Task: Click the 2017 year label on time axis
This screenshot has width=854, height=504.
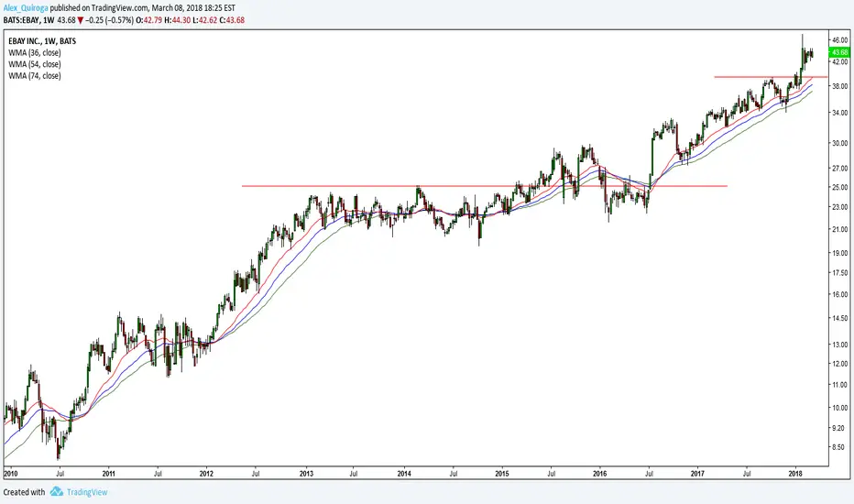Action: tap(697, 474)
